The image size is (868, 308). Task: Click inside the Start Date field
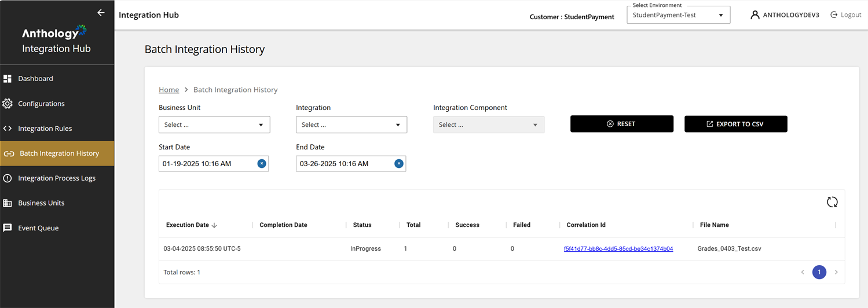[x=206, y=164]
